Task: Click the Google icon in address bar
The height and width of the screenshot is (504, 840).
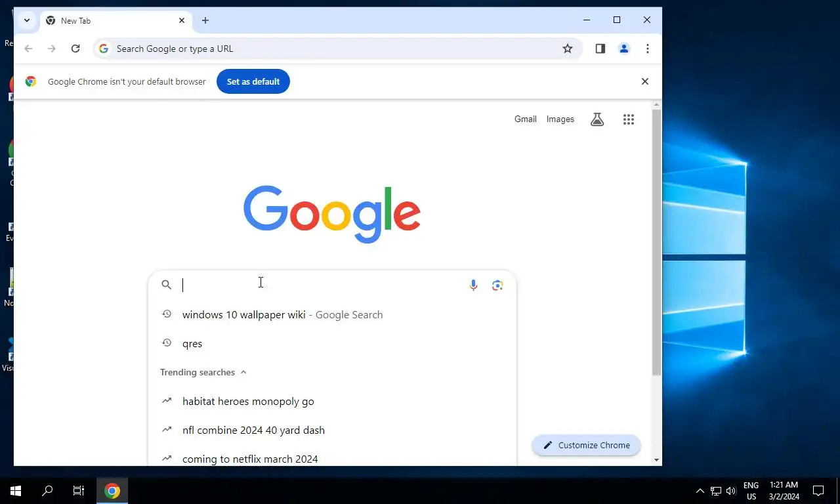Action: (104, 49)
